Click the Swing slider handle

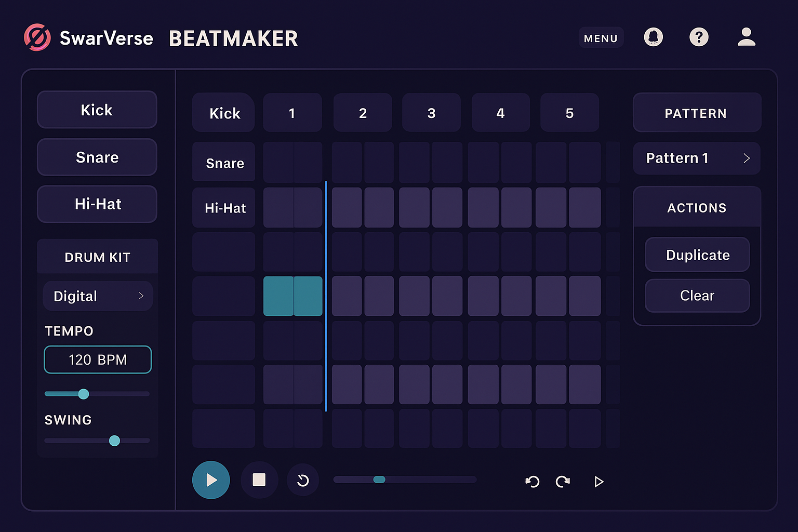coord(114,441)
